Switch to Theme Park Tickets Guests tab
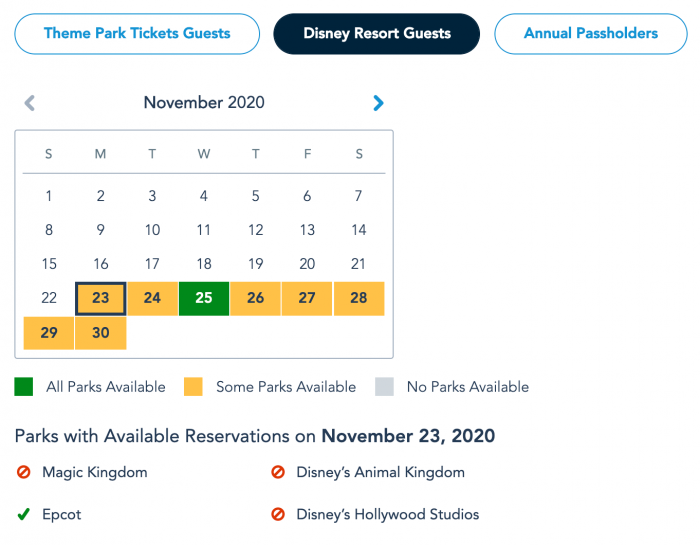Image resolution: width=700 pixels, height=545 pixels. (137, 34)
